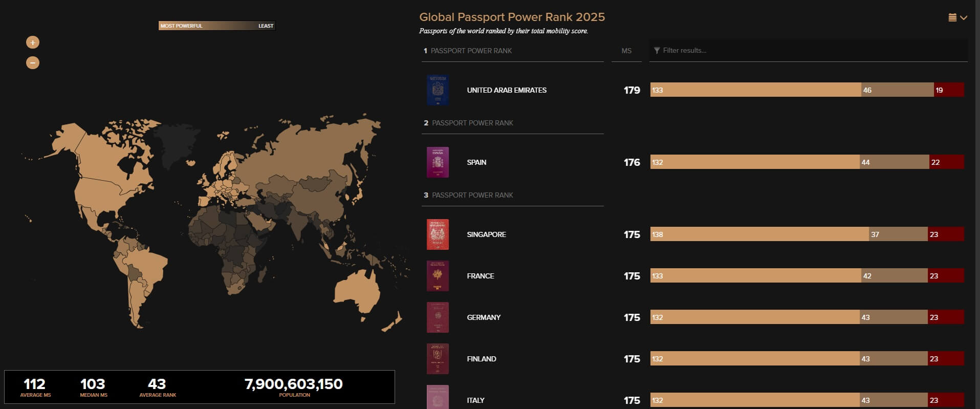Click the Passport Power Rank 1 header
Screen dimensions: 980x409
coord(471,51)
